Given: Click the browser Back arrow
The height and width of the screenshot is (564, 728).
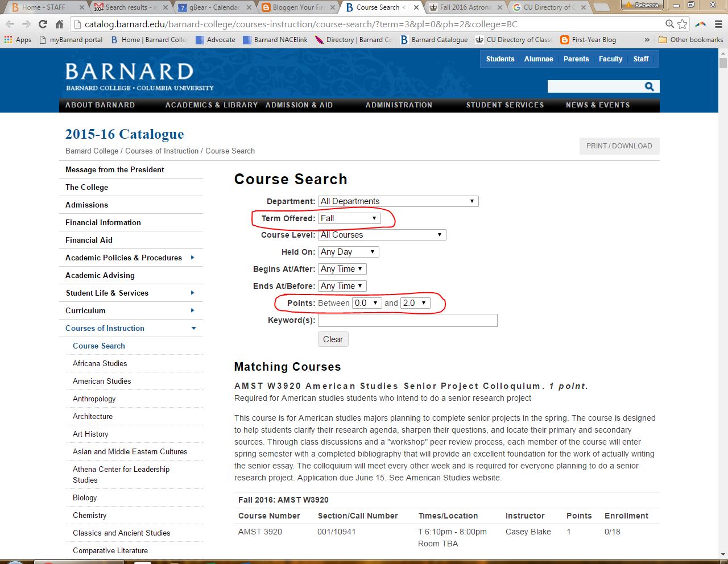Looking at the screenshot, I should click(x=10, y=24).
